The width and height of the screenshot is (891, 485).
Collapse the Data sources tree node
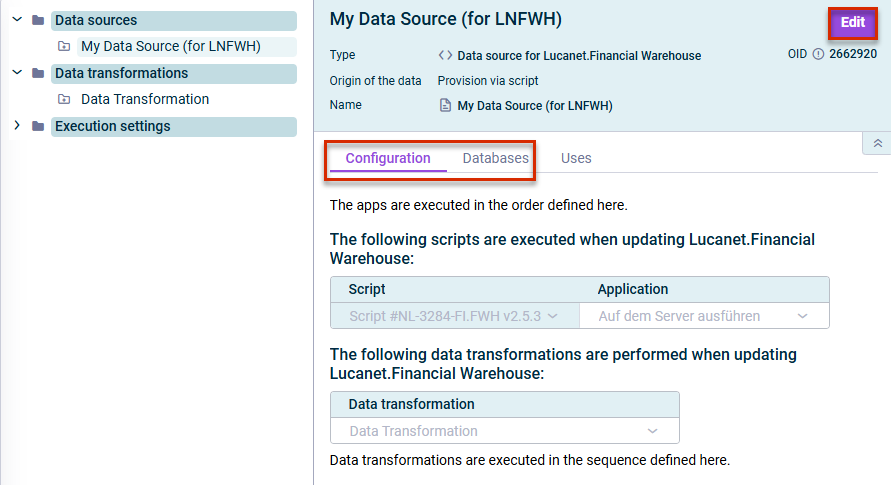point(18,20)
